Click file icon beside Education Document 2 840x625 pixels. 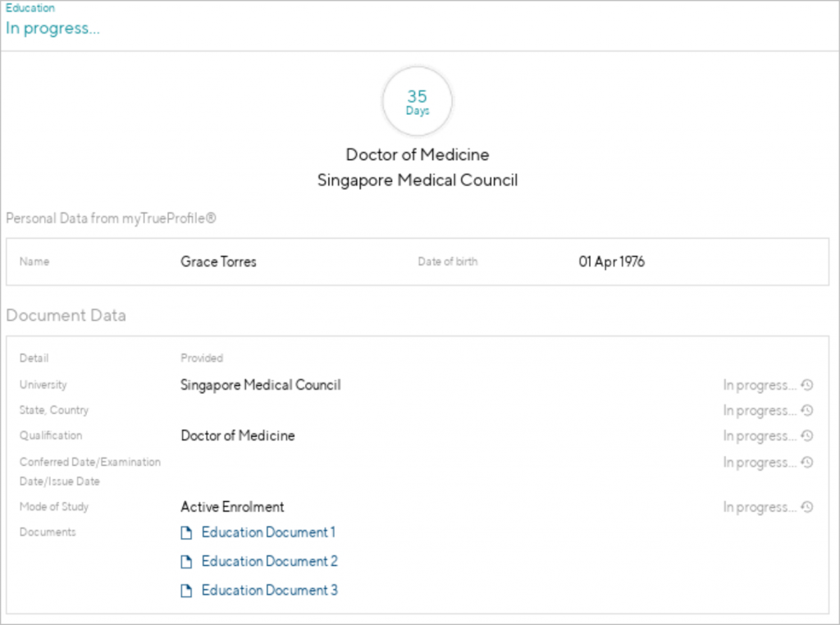(x=186, y=562)
